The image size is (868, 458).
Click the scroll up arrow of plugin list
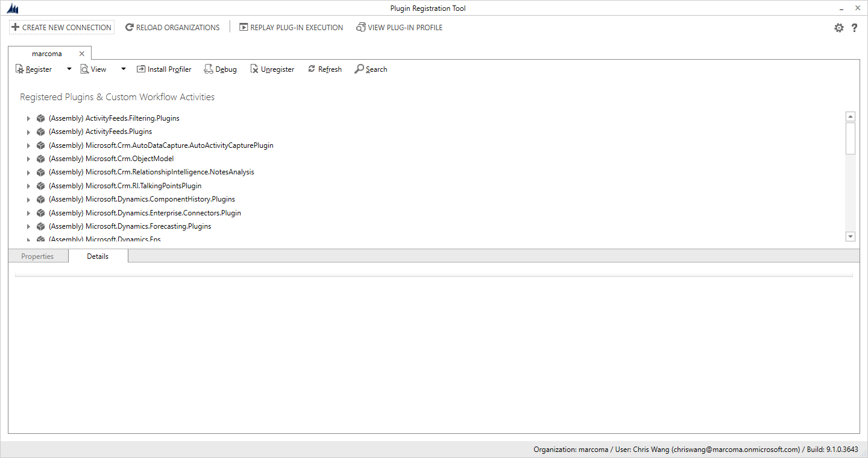click(851, 117)
